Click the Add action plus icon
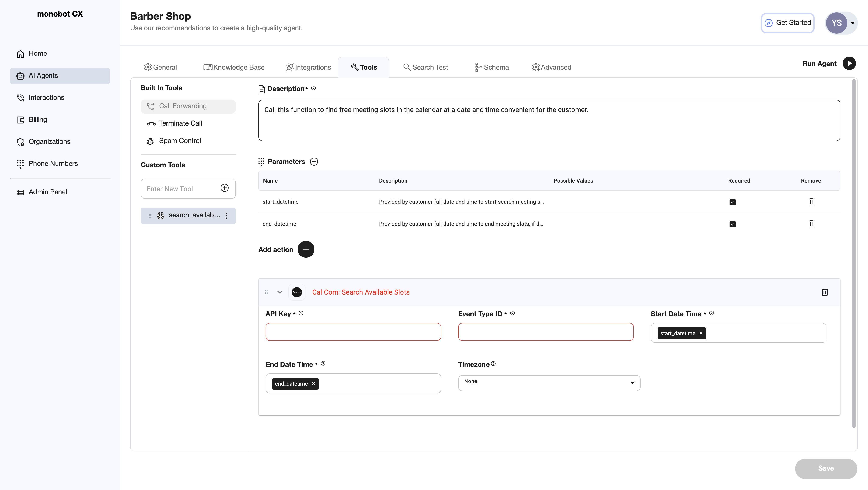 [306, 249]
